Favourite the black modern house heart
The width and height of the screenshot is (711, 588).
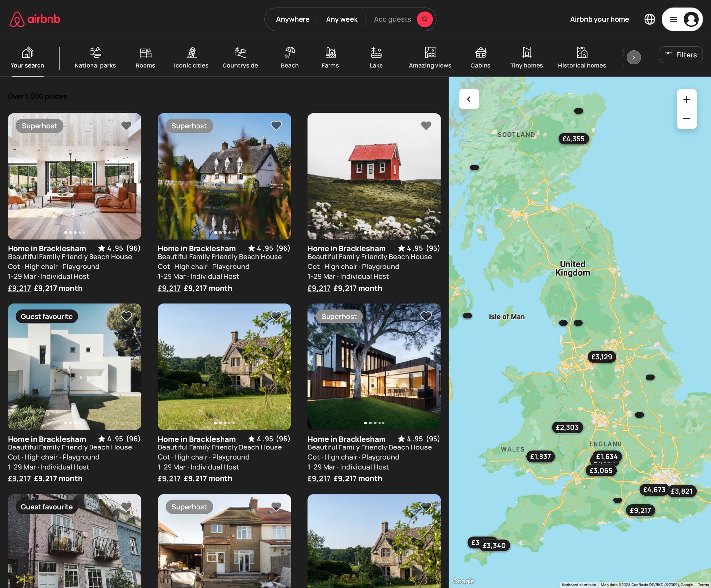coord(426,316)
